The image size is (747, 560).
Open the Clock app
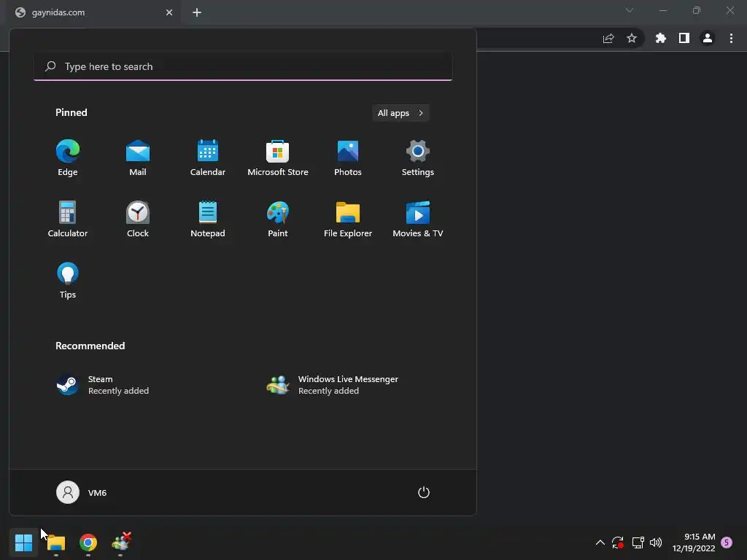point(138,219)
